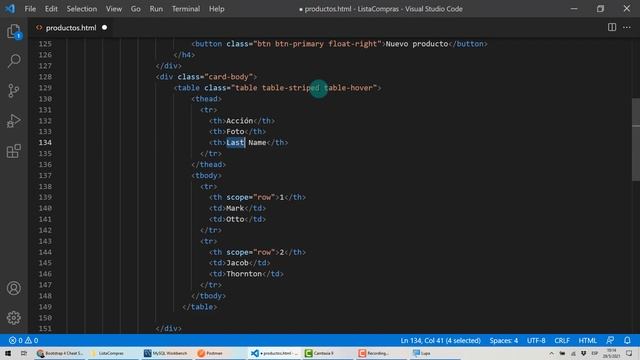This screenshot has width=640, height=360.
Task: Open the editor More Actions ellipsis
Action: coord(627,27)
